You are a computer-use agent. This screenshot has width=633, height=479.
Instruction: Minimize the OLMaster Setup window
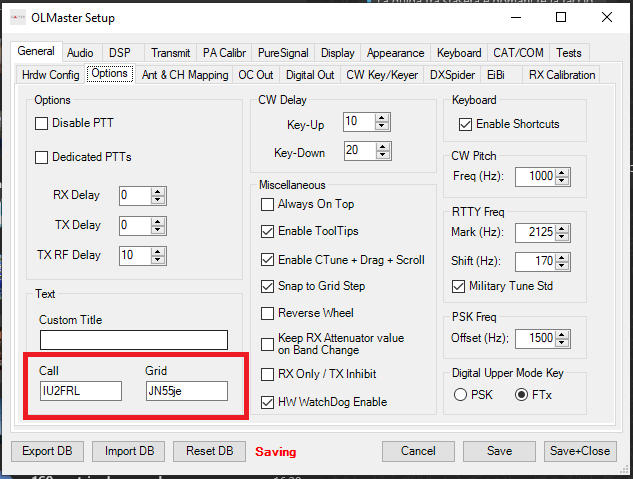516,17
